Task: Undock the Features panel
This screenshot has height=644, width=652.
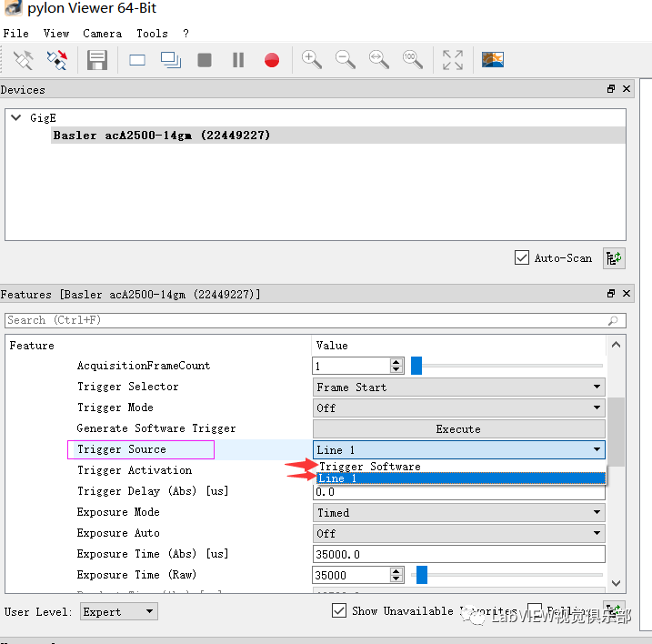Action: 611,293
